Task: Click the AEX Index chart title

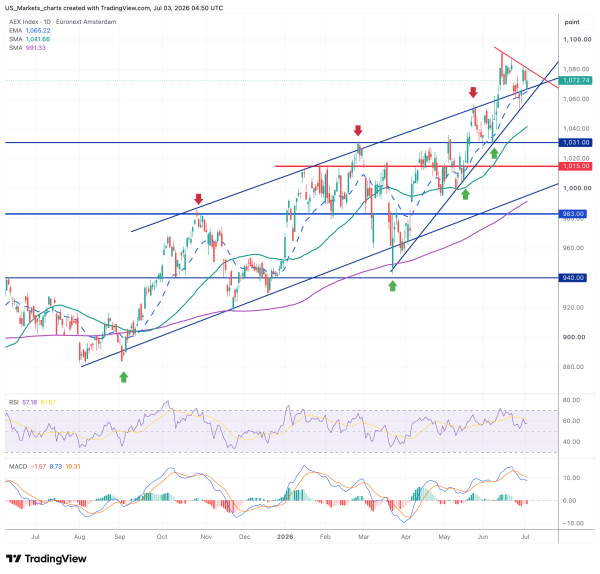Action: click(x=63, y=22)
